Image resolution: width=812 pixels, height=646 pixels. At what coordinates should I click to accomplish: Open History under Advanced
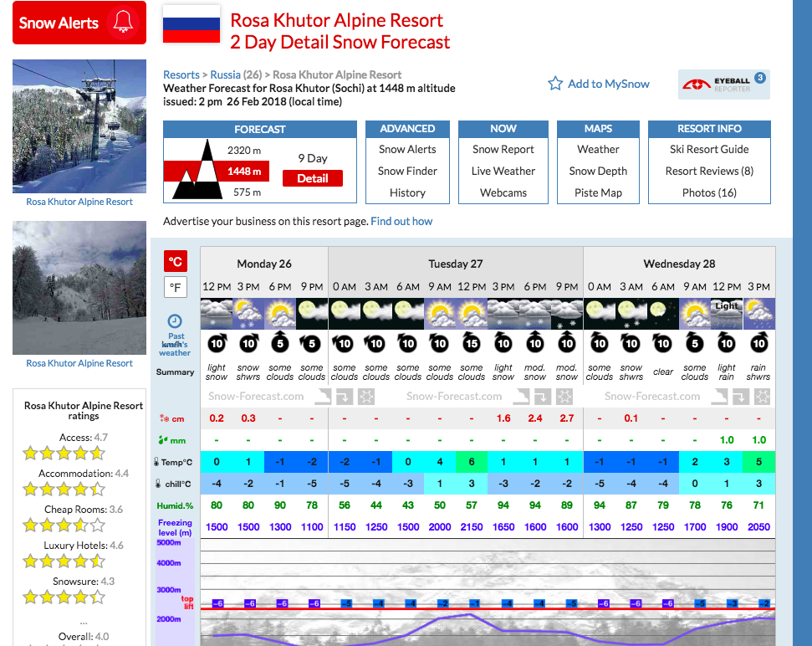tap(407, 192)
